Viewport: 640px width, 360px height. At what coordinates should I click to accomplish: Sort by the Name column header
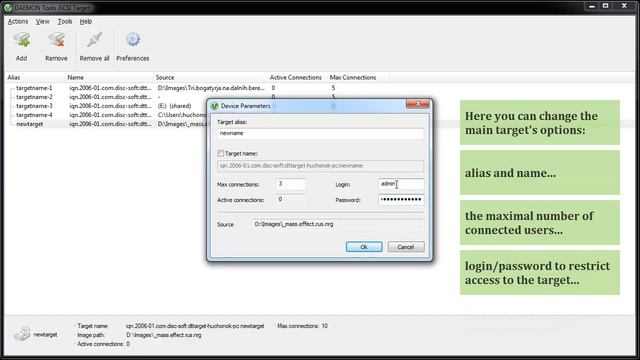pyautogui.click(x=109, y=77)
